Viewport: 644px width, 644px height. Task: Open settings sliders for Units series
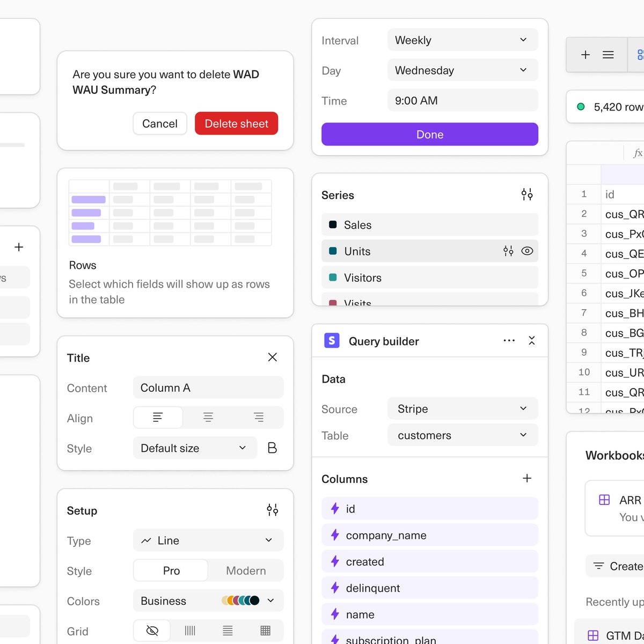(508, 251)
